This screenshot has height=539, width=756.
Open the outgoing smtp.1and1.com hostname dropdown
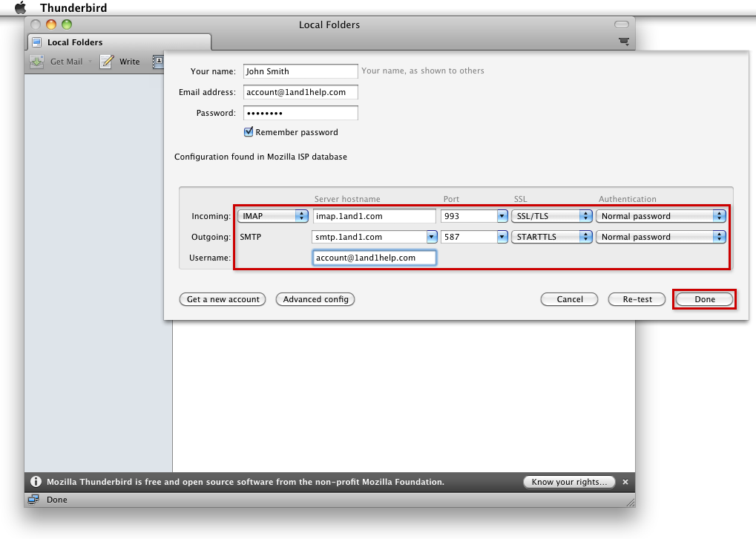432,237
